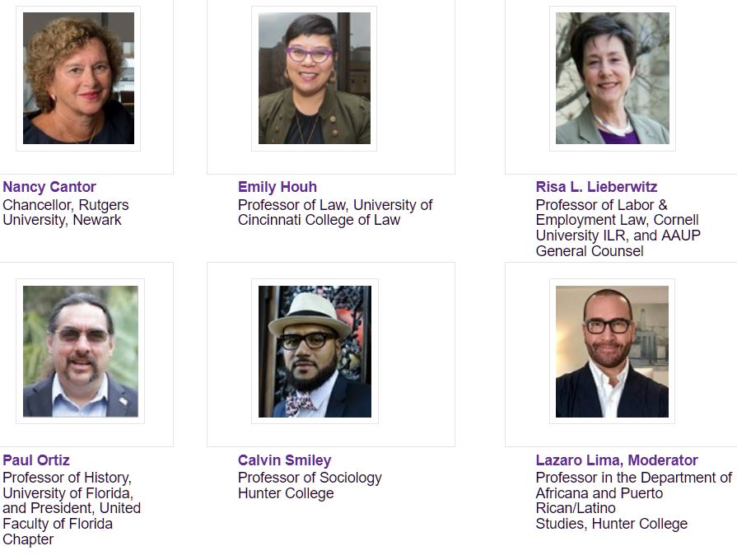The height and width of the screenshot is (560, 737).
Task: Click Professor of Law, University of Cincinnati text
Action: click(335, 212)
